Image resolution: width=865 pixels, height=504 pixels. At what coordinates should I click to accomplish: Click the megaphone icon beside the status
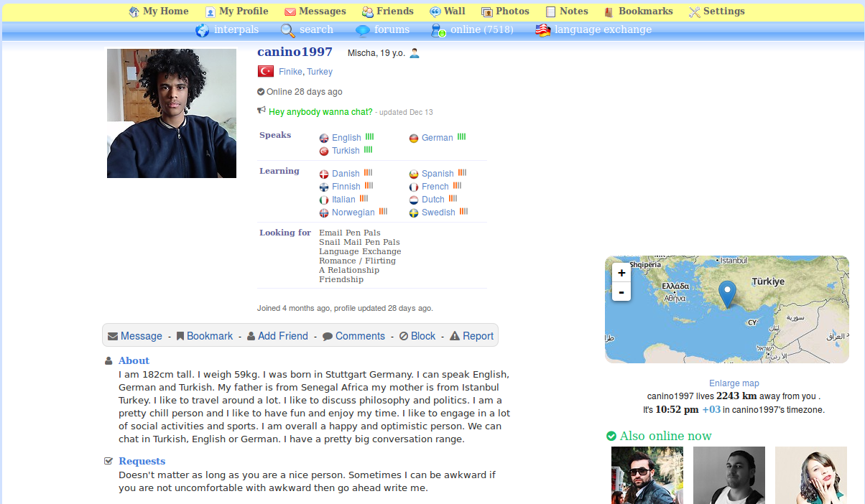262,111
